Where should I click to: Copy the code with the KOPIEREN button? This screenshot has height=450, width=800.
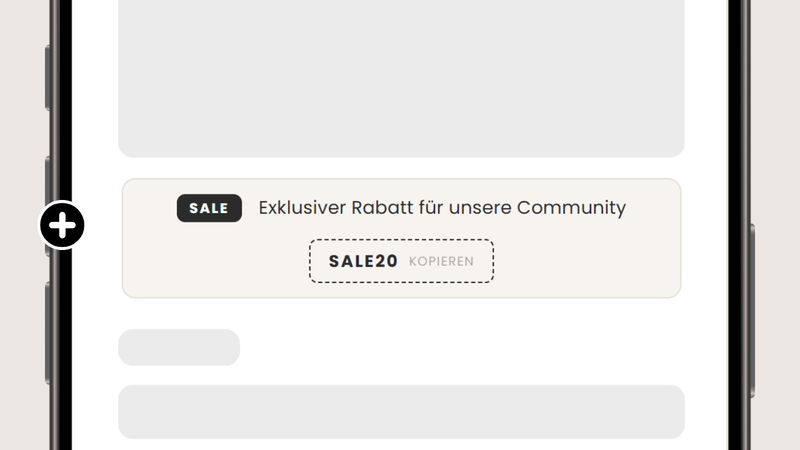(441, 262)
